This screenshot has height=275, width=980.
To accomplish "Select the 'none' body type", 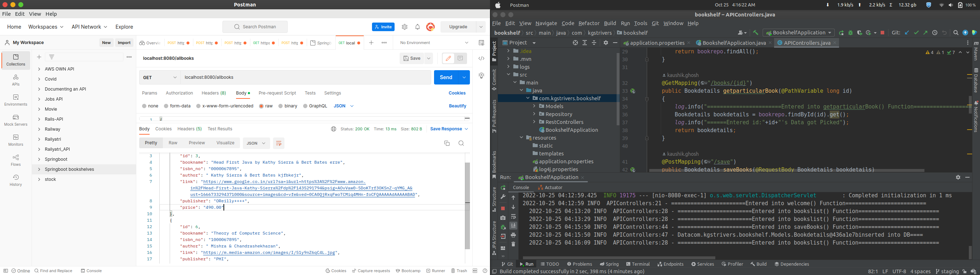I will (150, 106).
